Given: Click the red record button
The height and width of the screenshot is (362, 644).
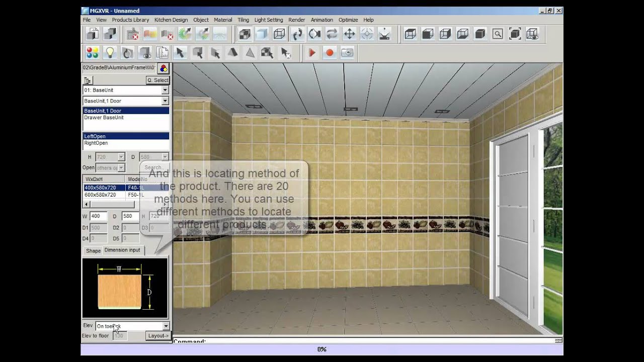Looking at the screenshot, I should coord(330,52).
